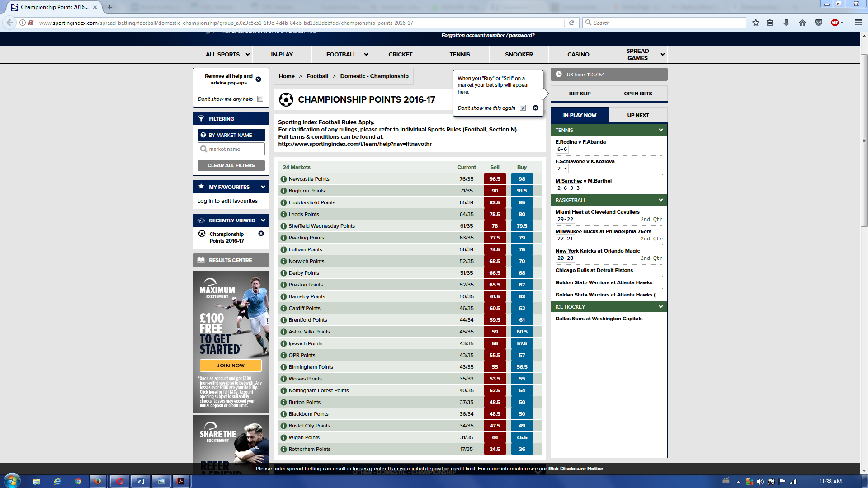Image resolution: width=868 pixels, height=488 pixels.
Task: Open Miami Heat at Cleveland Cavaliers match
Action: [x=597, y=212]
